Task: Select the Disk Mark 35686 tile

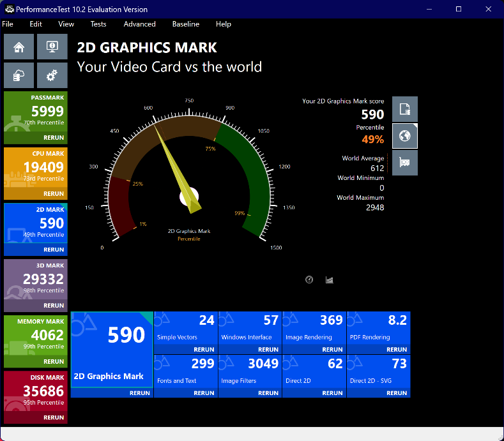Action: 36,391
